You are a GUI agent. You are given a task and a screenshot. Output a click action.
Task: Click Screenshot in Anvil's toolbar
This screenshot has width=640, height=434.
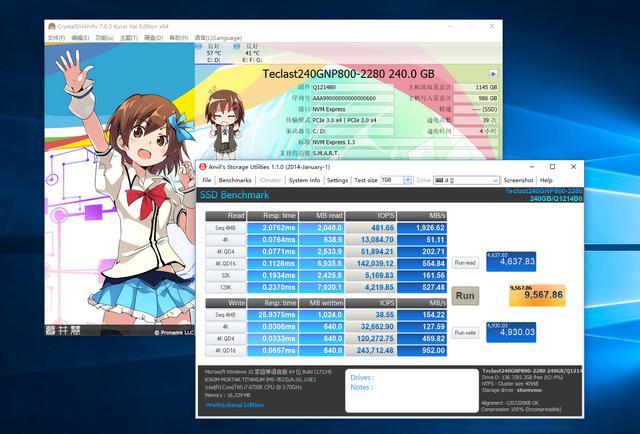click(518, 180)
